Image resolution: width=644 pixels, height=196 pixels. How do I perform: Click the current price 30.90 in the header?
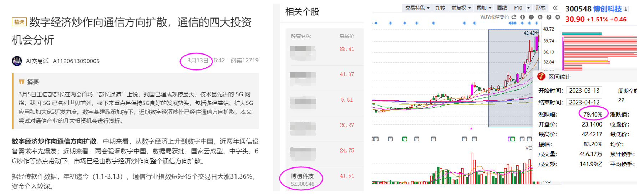click(x=575, y=19)
